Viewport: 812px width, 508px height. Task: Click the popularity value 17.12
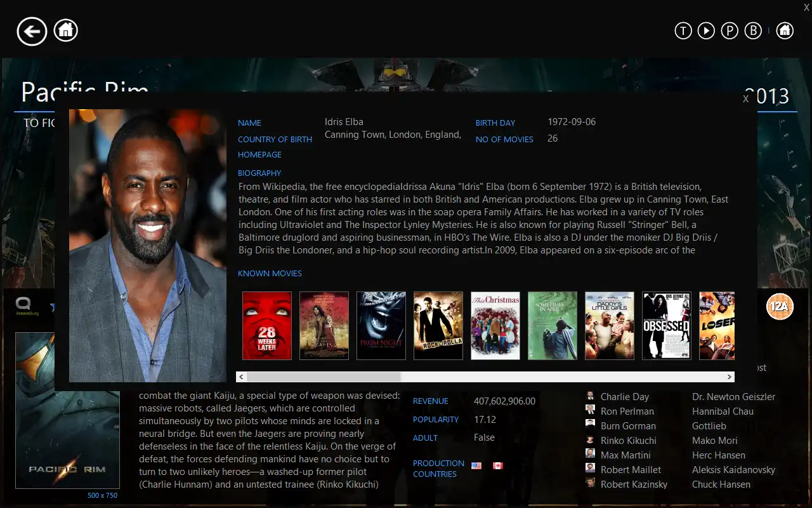point(485,420)
